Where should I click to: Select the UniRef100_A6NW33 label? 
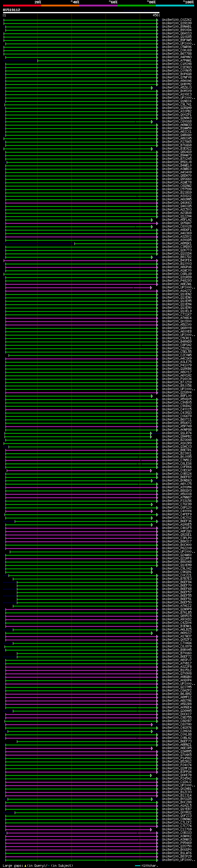tap(177, 125)
